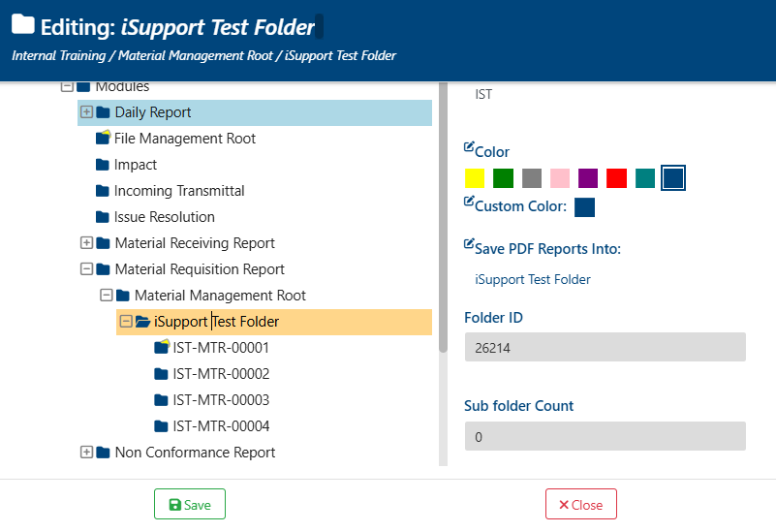Click the File Management Root folder icon

tap(103, 137)
